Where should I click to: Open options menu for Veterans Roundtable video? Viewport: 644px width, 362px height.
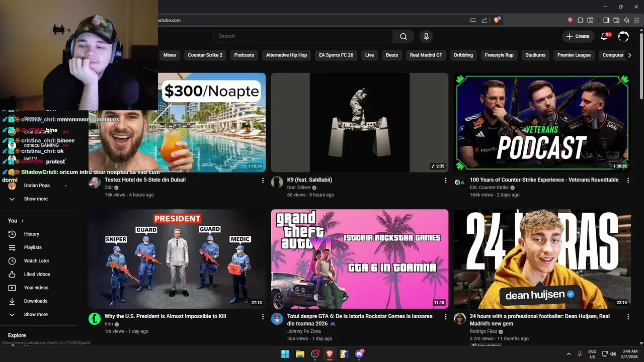coord(628,180)
